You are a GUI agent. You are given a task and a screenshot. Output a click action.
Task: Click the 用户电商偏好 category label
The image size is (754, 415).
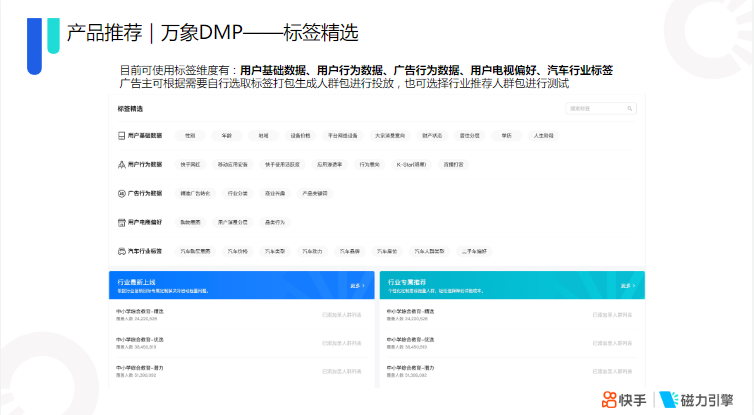point(145,223)
